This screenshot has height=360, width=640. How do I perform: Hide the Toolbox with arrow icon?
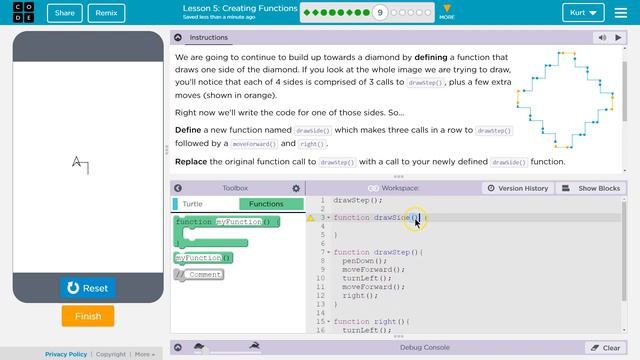(178, 188)
